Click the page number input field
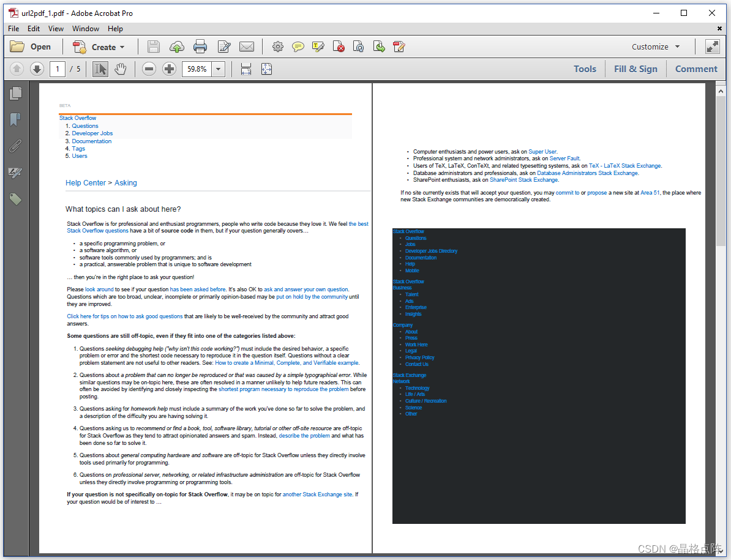 click(58, 69)
